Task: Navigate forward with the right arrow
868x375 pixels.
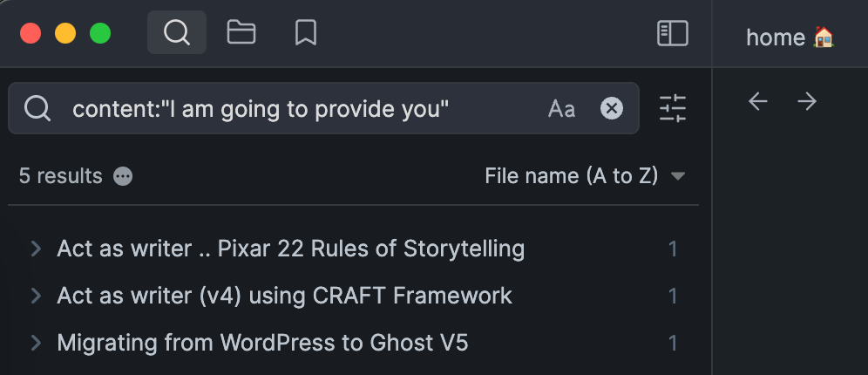Action: click(x=807, y=101)
